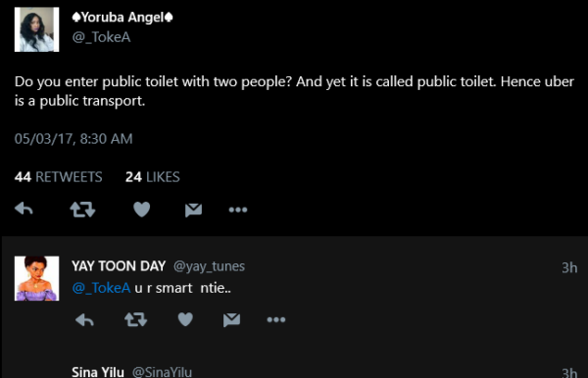
Task: Reply to Yoruba Angel's main tweet
Action: 24,209
